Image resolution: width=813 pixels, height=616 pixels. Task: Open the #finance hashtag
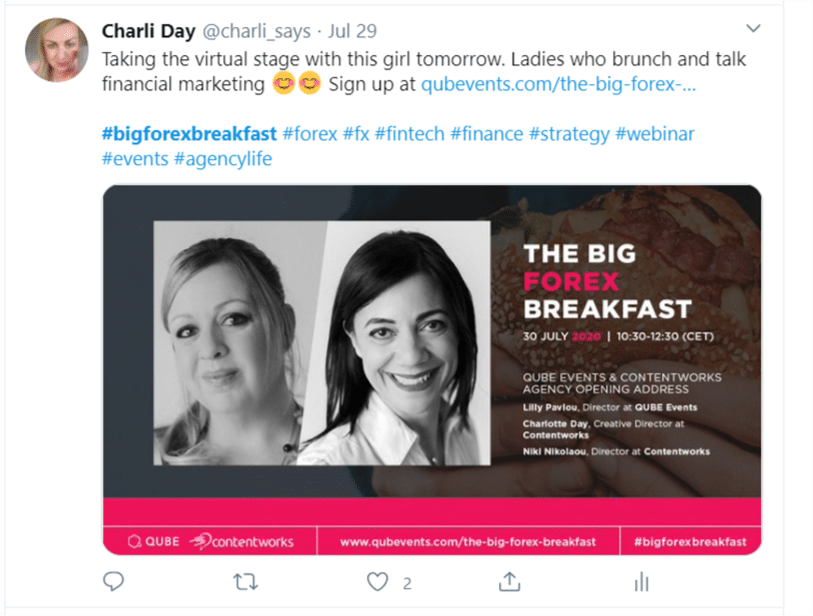point(487,134)
